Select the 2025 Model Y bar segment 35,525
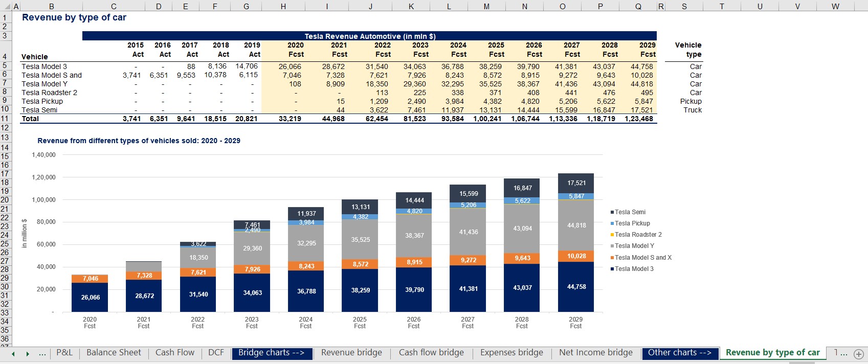 [360, 240]
